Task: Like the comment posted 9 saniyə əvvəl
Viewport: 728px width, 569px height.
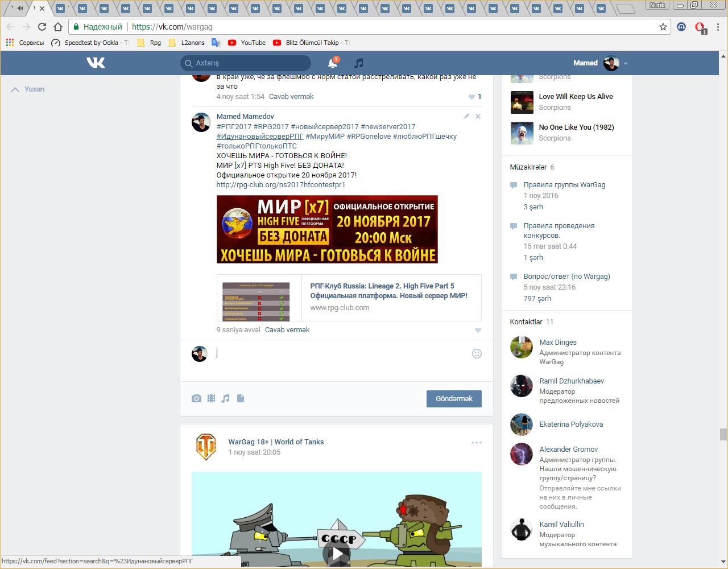Action: click(x=478, y=330)
